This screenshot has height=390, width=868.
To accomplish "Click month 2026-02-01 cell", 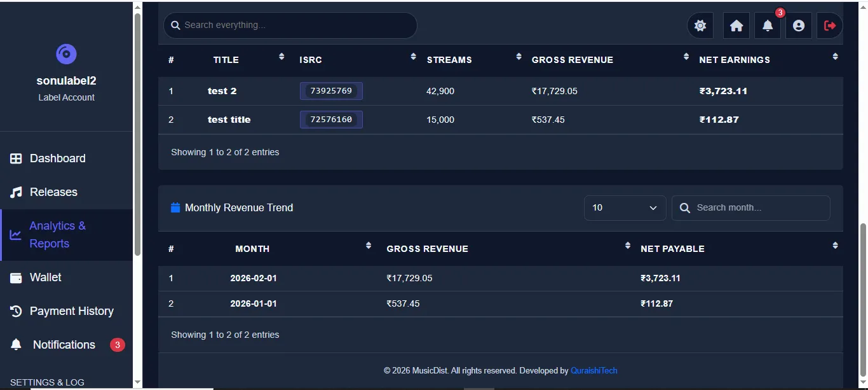I will [254, 278].
